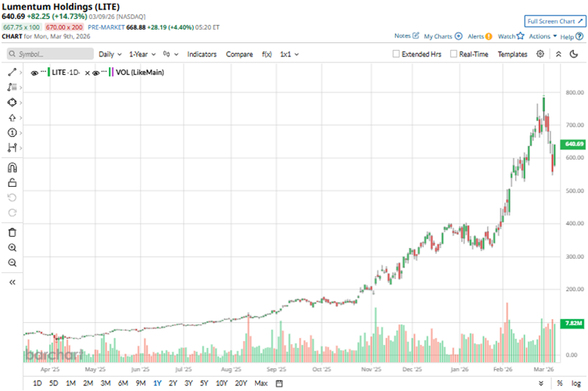Activate the magnet snap tool
Image resolution: width=588 pixels, height=391 pixels.
coord(12,167)
